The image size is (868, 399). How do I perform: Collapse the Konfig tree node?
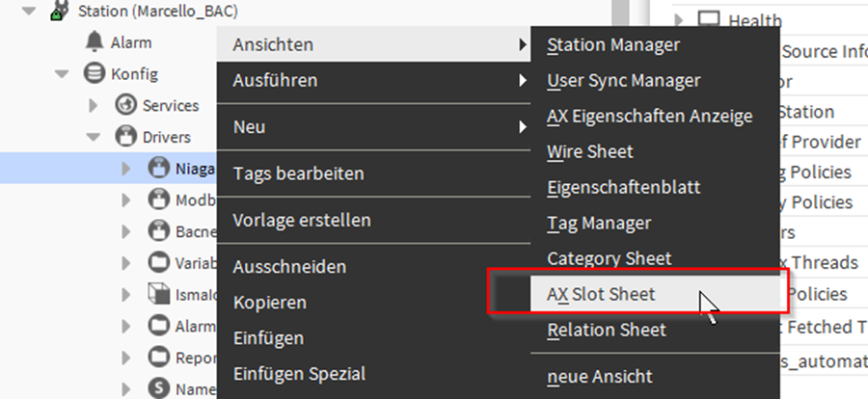(61, 73)
